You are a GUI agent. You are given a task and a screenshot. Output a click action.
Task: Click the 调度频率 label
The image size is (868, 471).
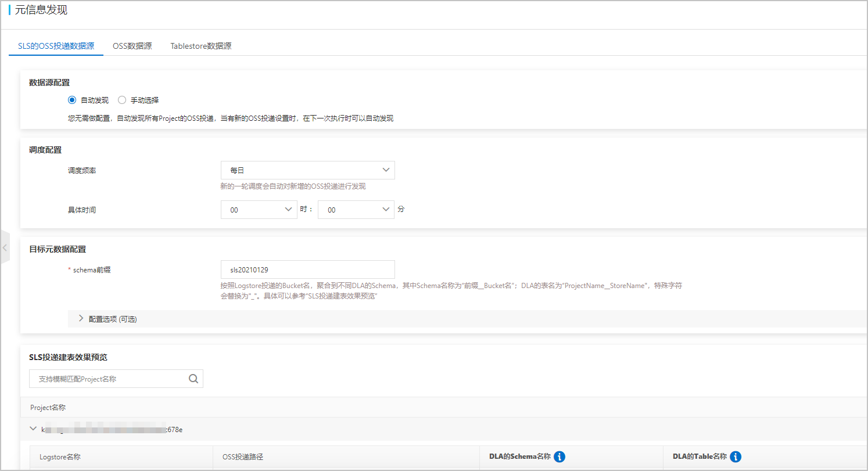(x=82, y=171)
